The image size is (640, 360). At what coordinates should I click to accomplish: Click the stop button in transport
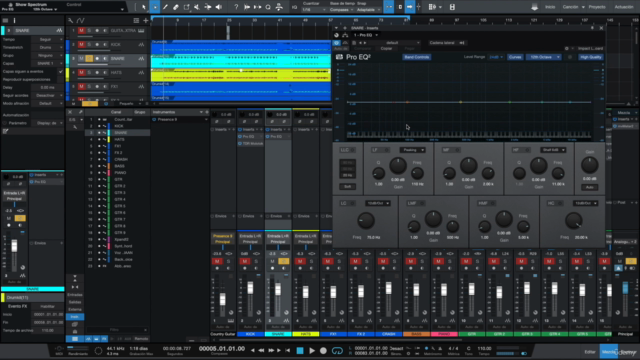pos(300,350)
